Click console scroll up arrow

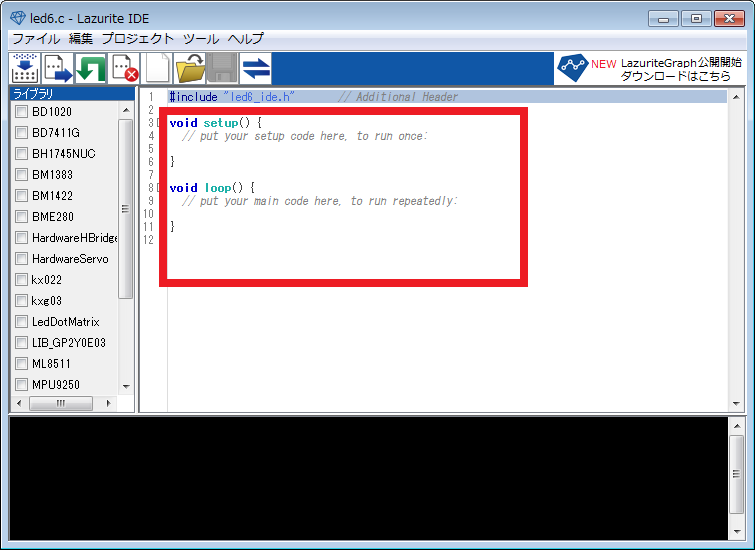click(x=737, y=426)
